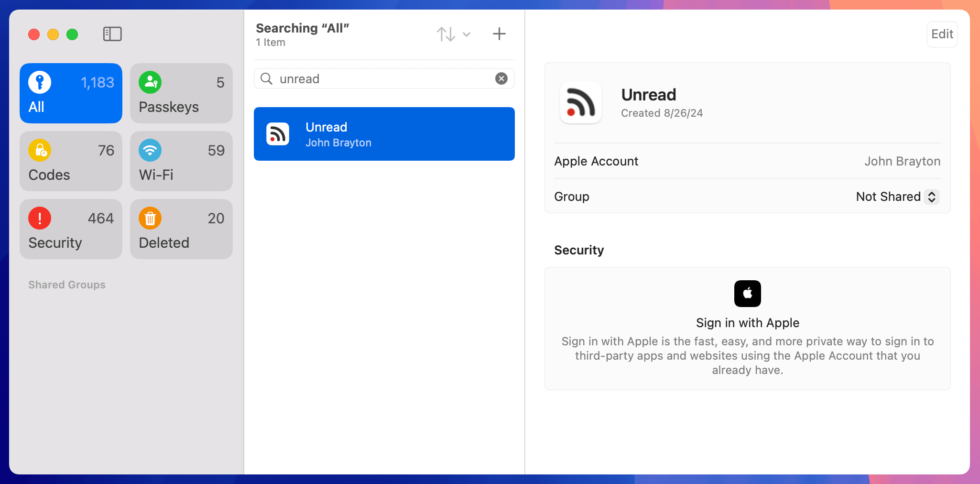Open the Passkeys category

click(x=181, y=93)
